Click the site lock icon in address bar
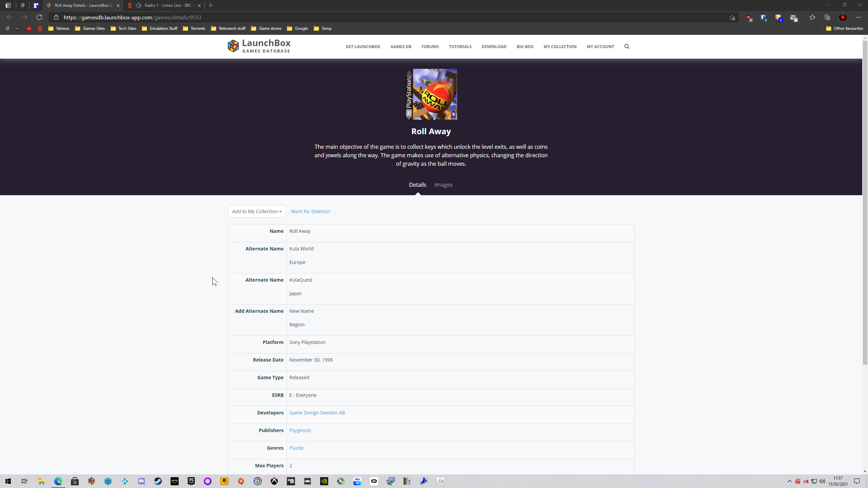The width and height of the screenshot is (868, 488). click(56, 17)
